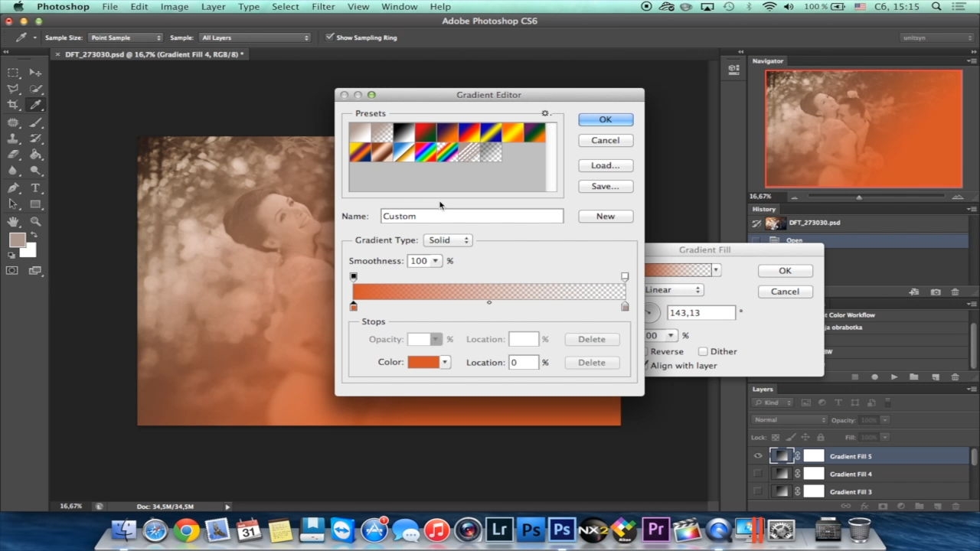Select the Clone Stamp tool
Image resolution: width=980 pixels, height=551 pixels.
pyautogui.click(x=14, y=139)
